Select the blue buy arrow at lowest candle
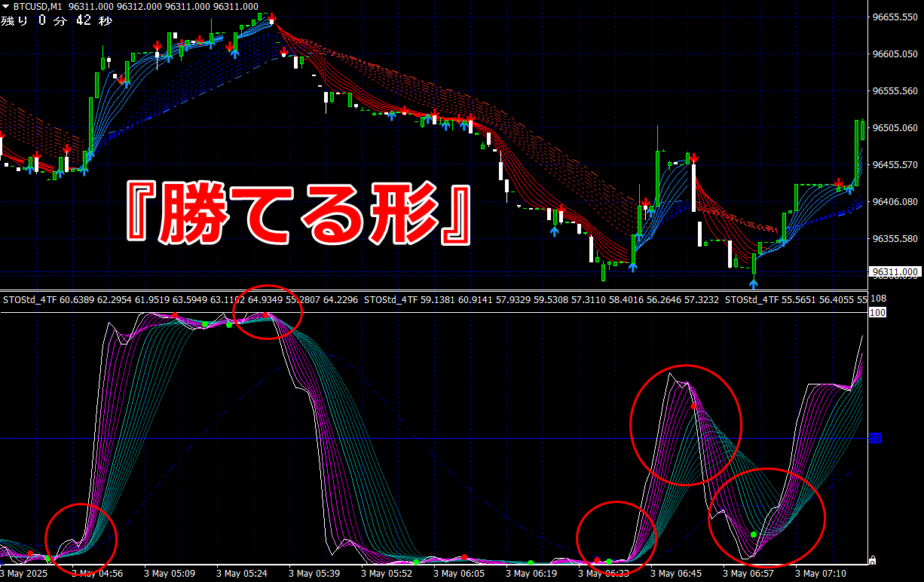The height and width of the screenshot is (582, 924). pos(754,283)
